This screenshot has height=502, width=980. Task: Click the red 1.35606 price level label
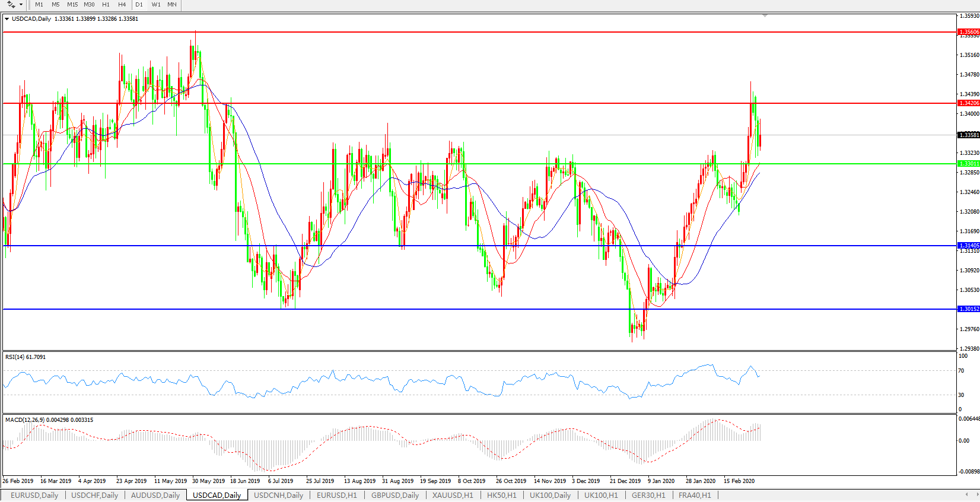(x=969, y=32)
